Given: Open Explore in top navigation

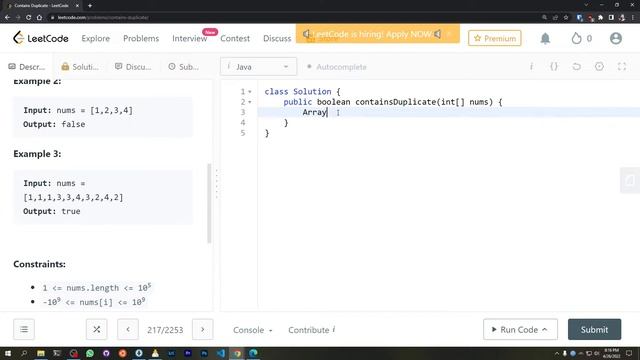Looking at the screenshot, I should pos(96,38).
